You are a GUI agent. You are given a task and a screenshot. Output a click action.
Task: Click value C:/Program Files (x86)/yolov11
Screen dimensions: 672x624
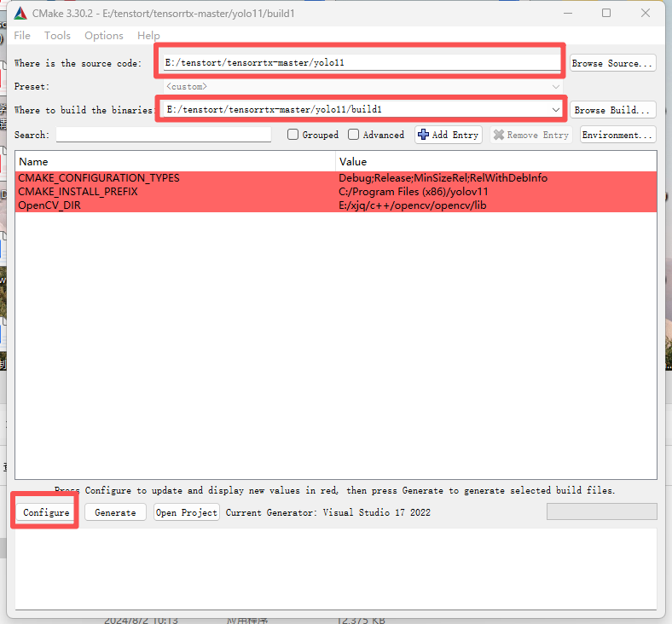[x=413, y=192]
